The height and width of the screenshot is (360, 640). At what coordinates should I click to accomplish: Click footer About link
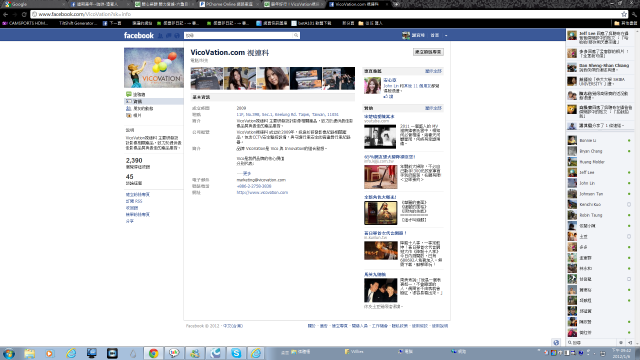click(x=311, y=326)
